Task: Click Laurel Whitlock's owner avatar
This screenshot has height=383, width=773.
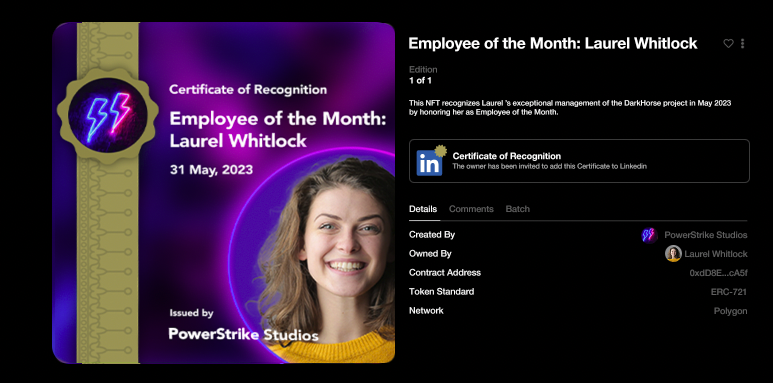Action: [673, 253]
